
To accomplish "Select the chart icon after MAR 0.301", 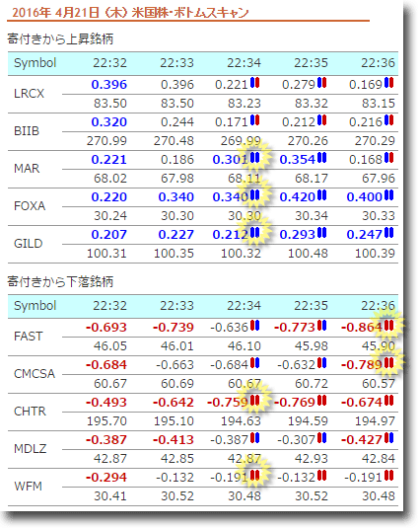I will (255, 158).
